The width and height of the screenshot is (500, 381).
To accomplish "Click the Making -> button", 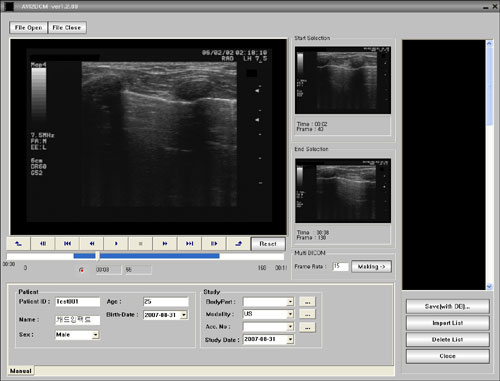I will pyautogui.click(x=371, y=266).
